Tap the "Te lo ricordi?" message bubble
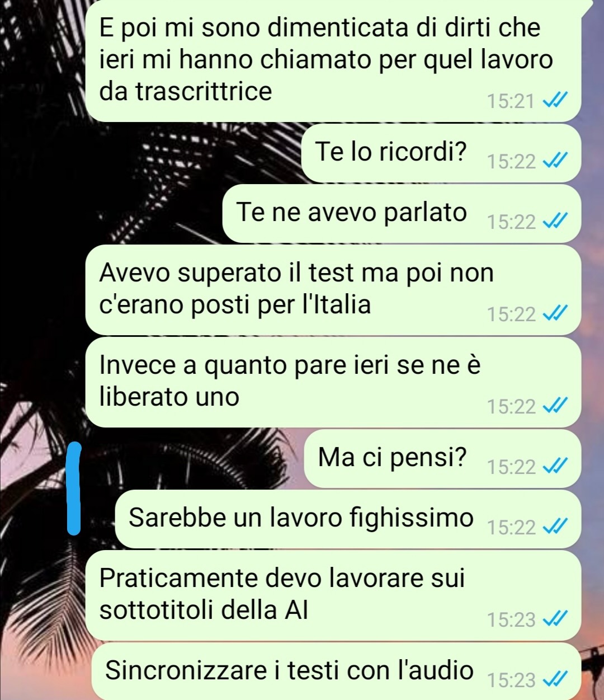This screenshot has width=604, height=700. [x=441, y=153]
